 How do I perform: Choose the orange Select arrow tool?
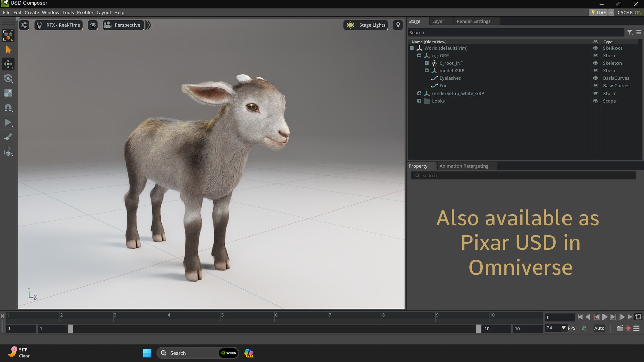pos(8,50)
